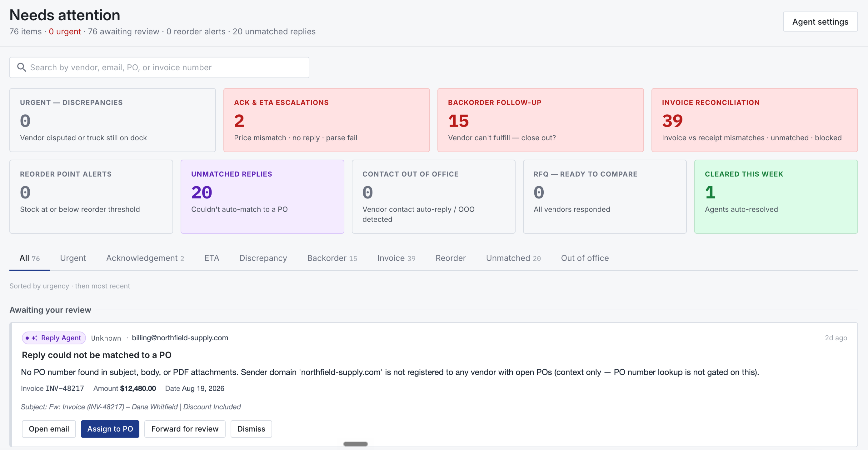Switch to the Invoice tab
The width and height of the screenshot is (868, 450).
(396, 258)
